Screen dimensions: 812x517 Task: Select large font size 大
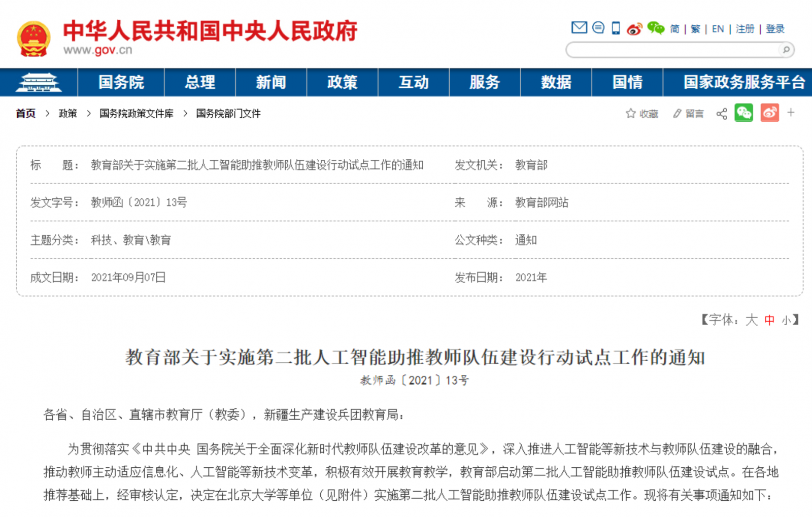(x=751, y=320)
